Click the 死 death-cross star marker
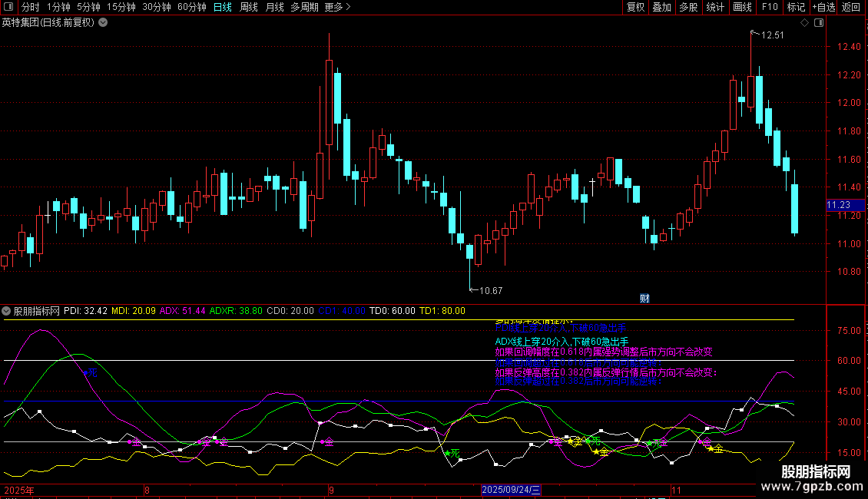 pyautogui.click(x=452, y=453)
